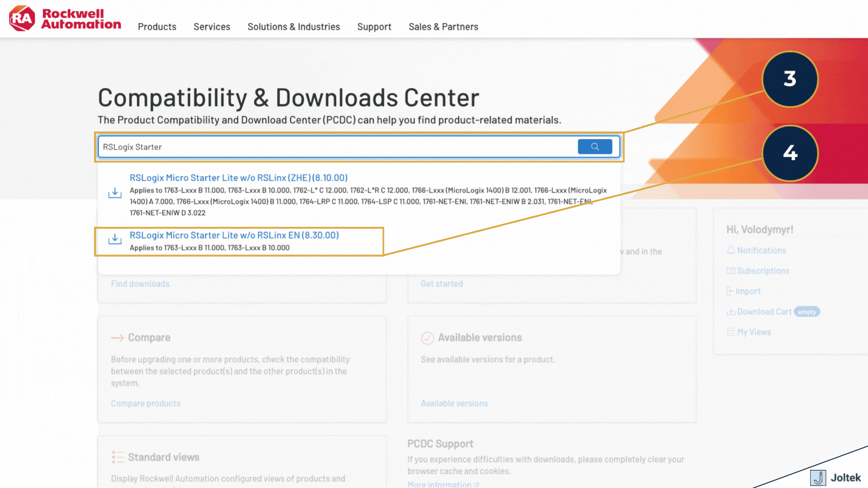Click 'See available versions for a product.' text
868x488 pixels.
point(488,360)
